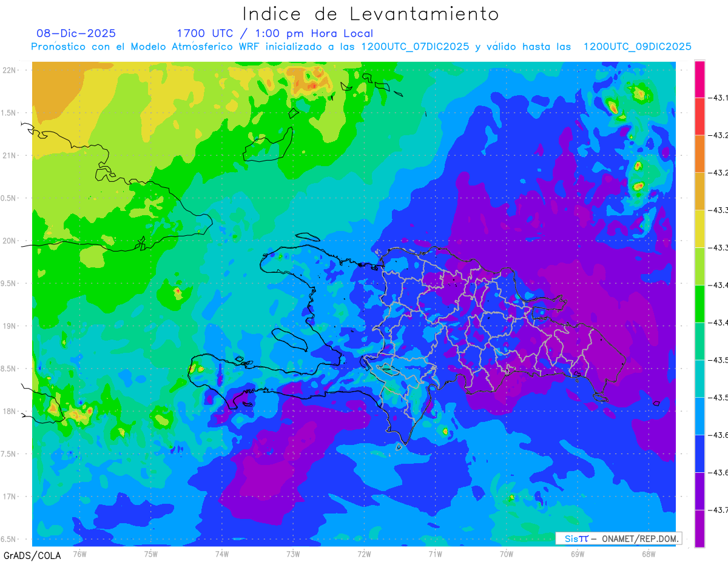The width and height of the screenshot is (728, 562).
Task: Click the '18N' latitude label
Action: (x=10, y=411)
